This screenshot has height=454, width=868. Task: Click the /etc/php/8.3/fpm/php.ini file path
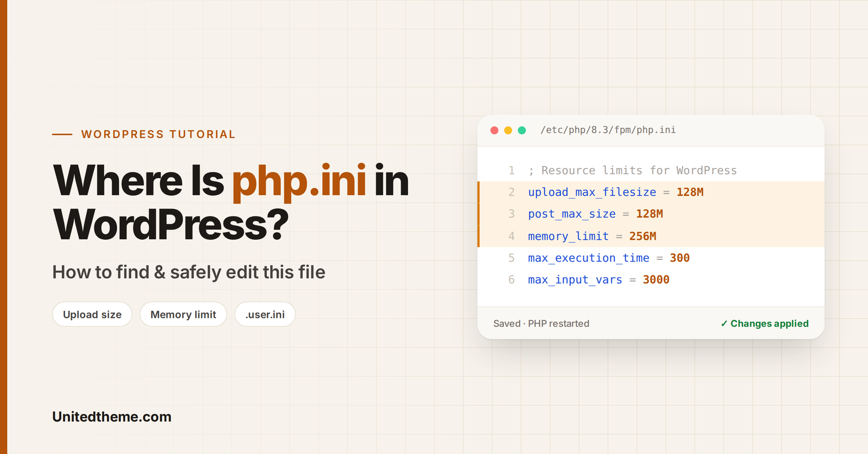click(608, 130)
